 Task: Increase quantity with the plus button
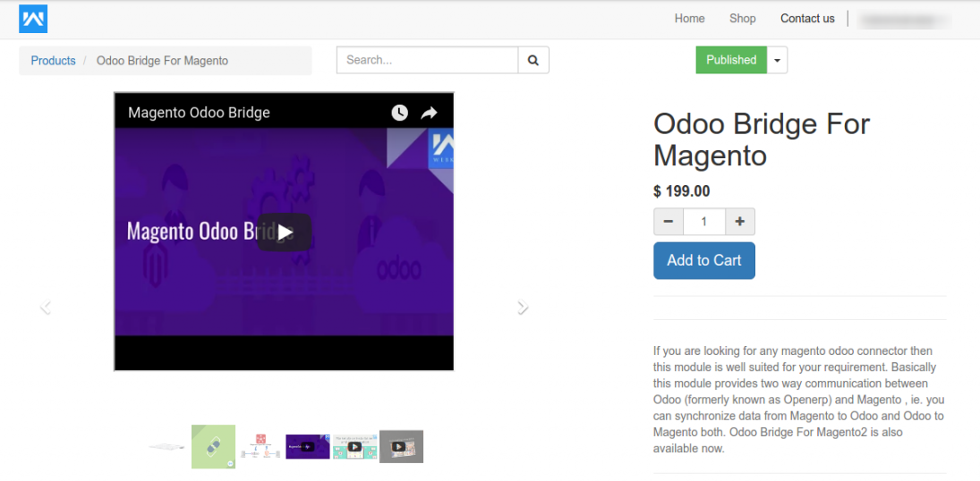click(x=739, y=222)
